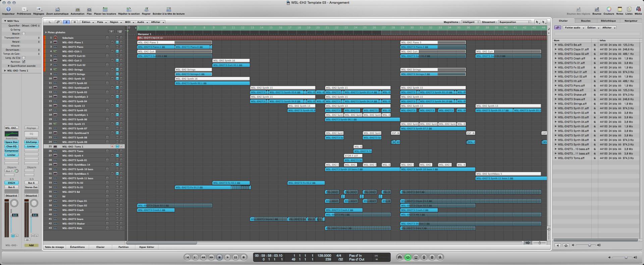The width and height of the screenshot is (644, 265).
Task: Unmute WSL-EH2-Piano 1 track
Action: click(x=117, y=42)
